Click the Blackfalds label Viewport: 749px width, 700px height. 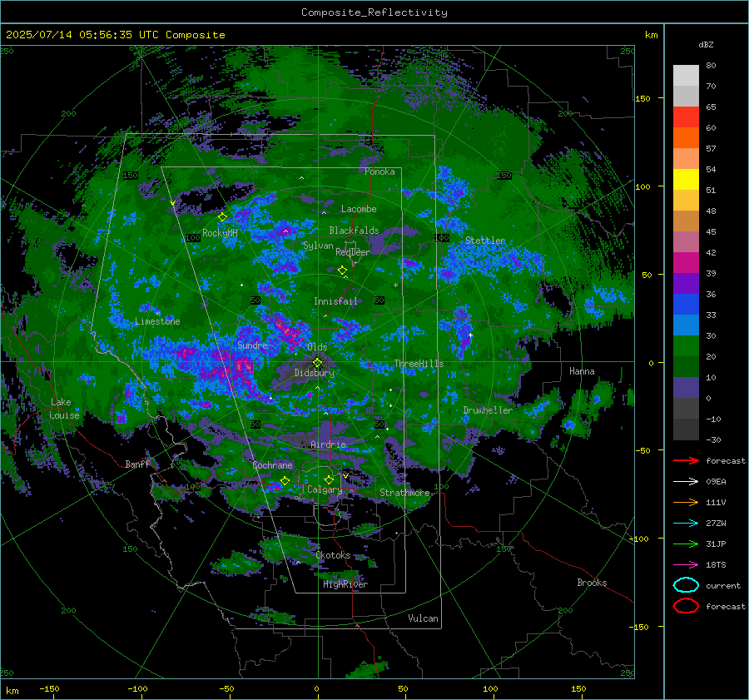point(354,231)
